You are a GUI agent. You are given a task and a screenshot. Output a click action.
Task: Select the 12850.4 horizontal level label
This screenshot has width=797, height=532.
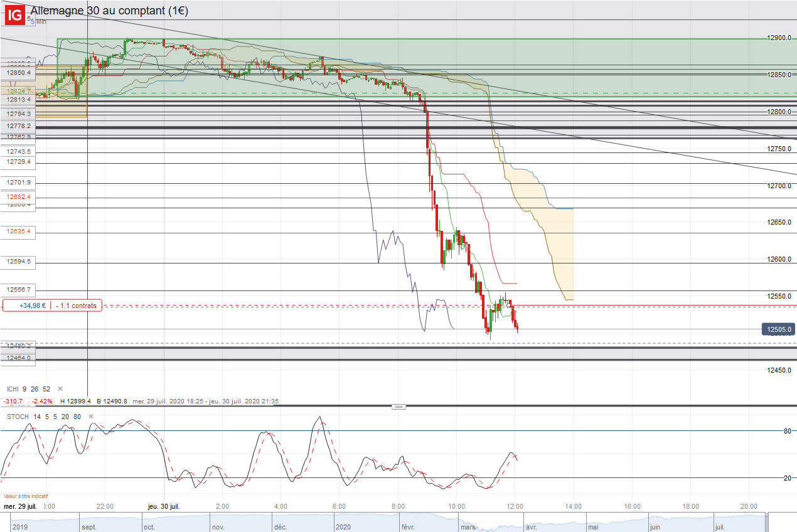(x=19, y=73)
